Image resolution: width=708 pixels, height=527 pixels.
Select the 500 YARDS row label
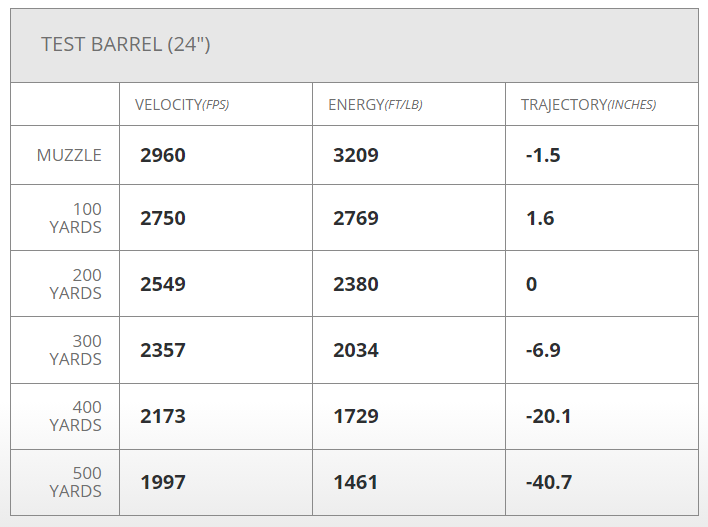pos(76,482)
